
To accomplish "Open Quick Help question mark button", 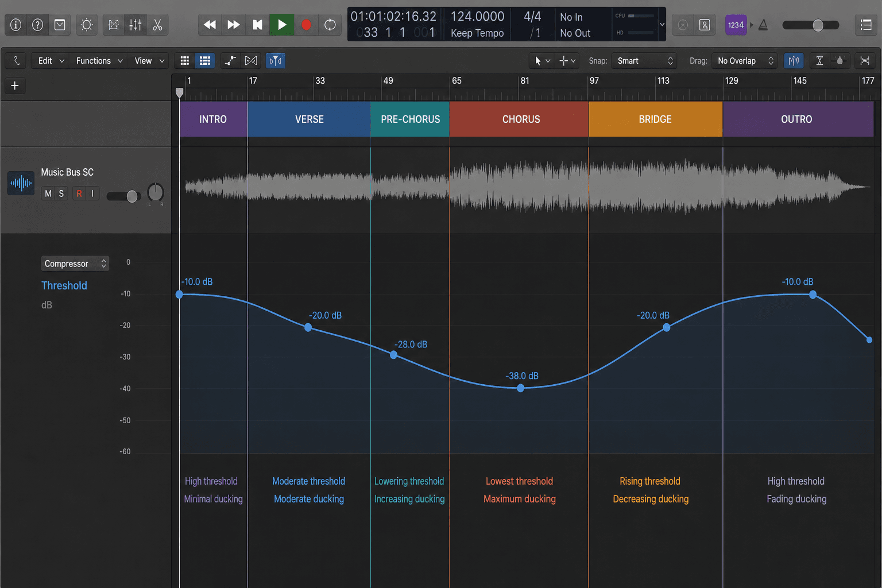I will (38, 25).
